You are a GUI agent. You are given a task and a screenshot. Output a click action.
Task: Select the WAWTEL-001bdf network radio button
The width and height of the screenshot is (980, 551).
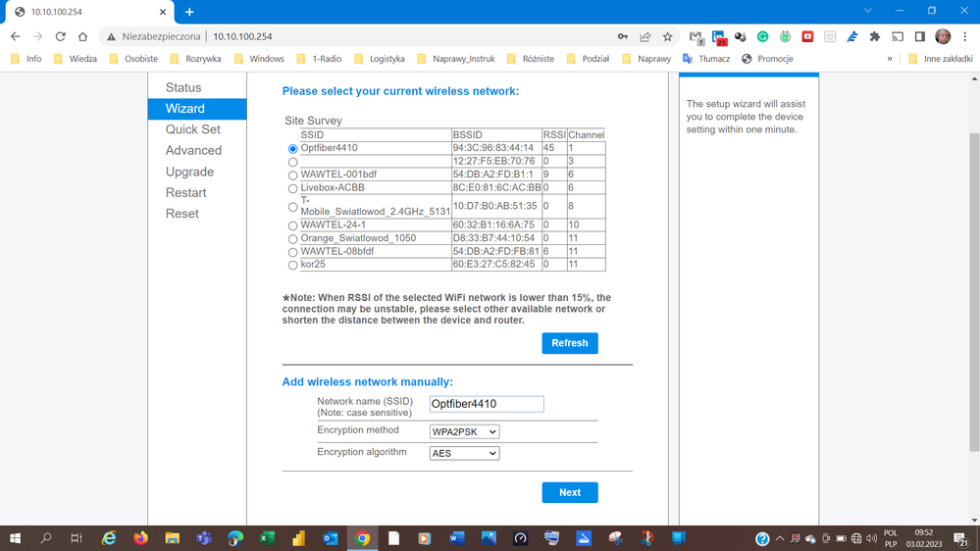tap(292, 175)
